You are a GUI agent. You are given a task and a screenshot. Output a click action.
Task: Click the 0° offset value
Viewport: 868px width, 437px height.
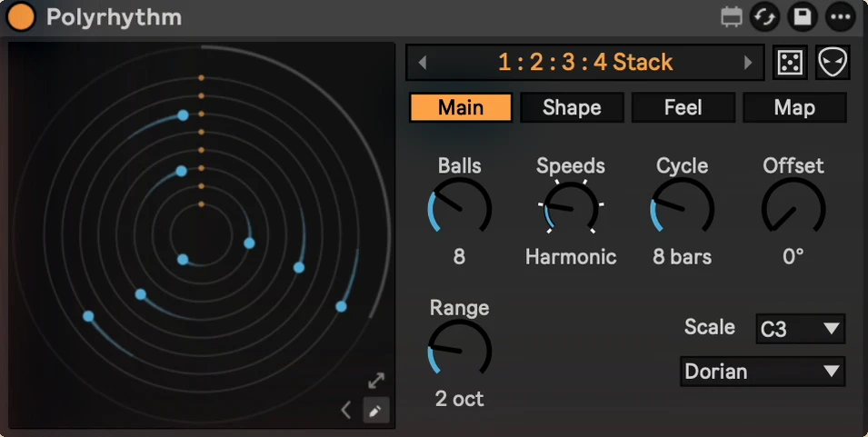(793, 257)
